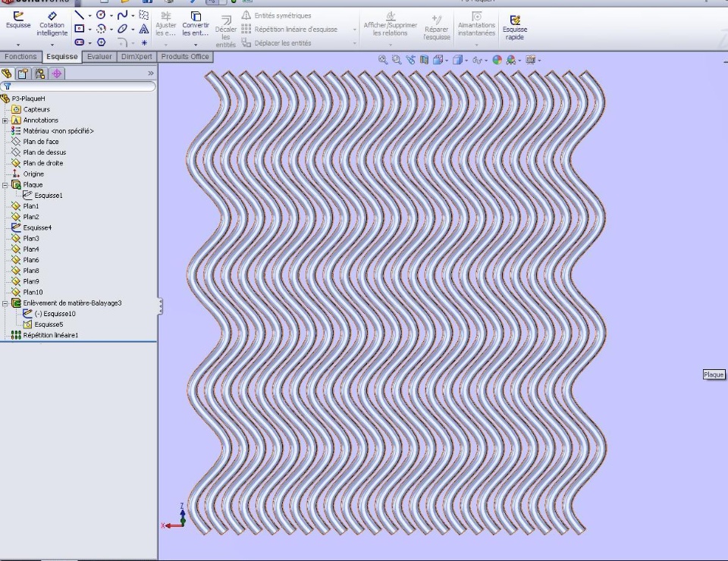The height and width of the screenshot is (561, 728).
Task: Open dropdown under Cotation intelligente
Action: 52,45
